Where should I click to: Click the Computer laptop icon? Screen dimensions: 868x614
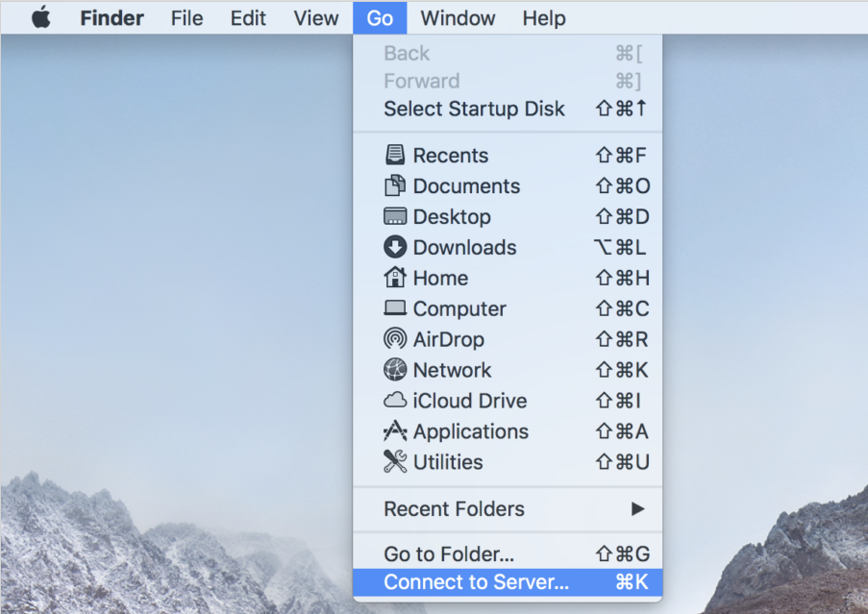coord(395,309)
